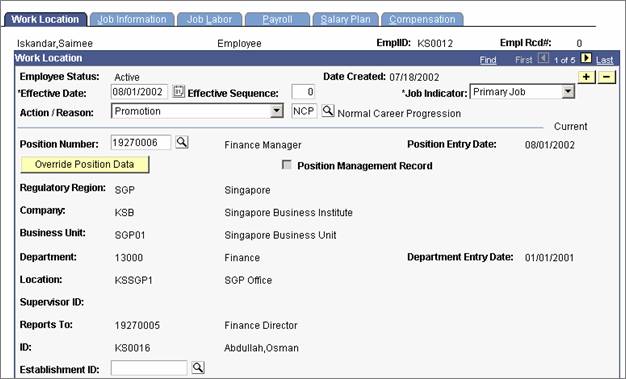Click the Position Number input field

[141, 143]
